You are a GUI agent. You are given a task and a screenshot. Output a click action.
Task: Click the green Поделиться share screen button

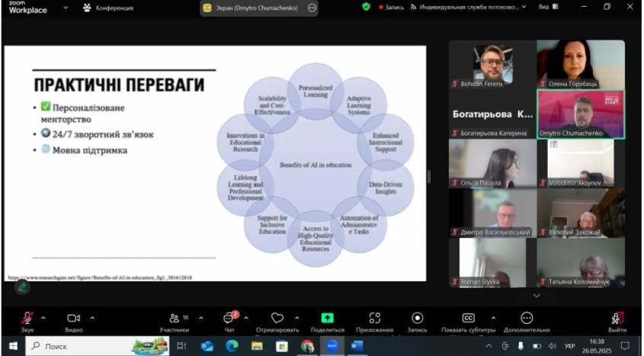pos(327,318)
